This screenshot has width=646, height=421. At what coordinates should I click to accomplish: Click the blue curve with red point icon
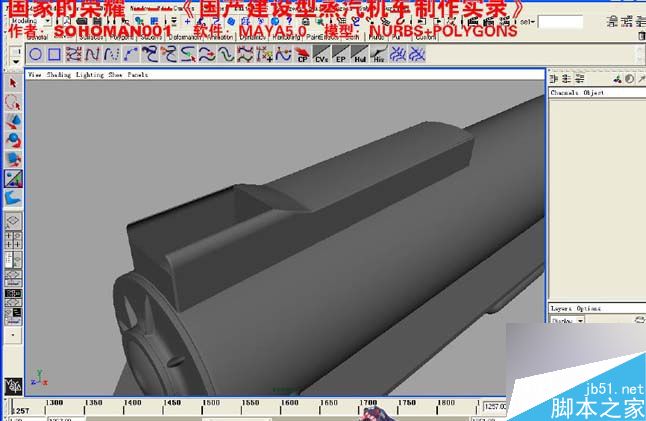(x=283, y=54)
